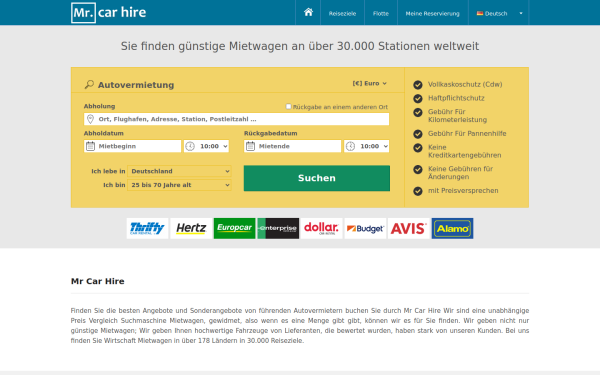The height and width of the screenshot is (375, 600).
Task: Click the Abholdatum label
Action: click(x=104, y=133)
